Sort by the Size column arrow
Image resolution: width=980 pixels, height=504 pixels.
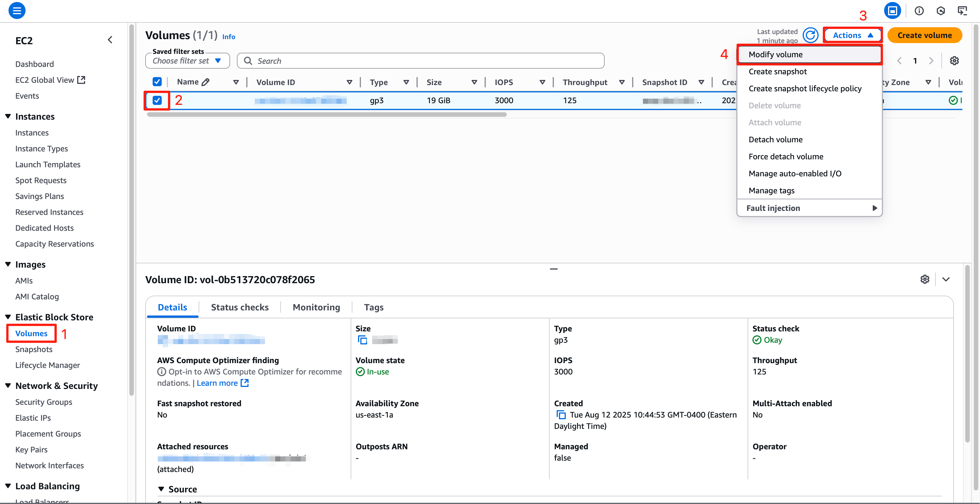click(x=474, y=82)
